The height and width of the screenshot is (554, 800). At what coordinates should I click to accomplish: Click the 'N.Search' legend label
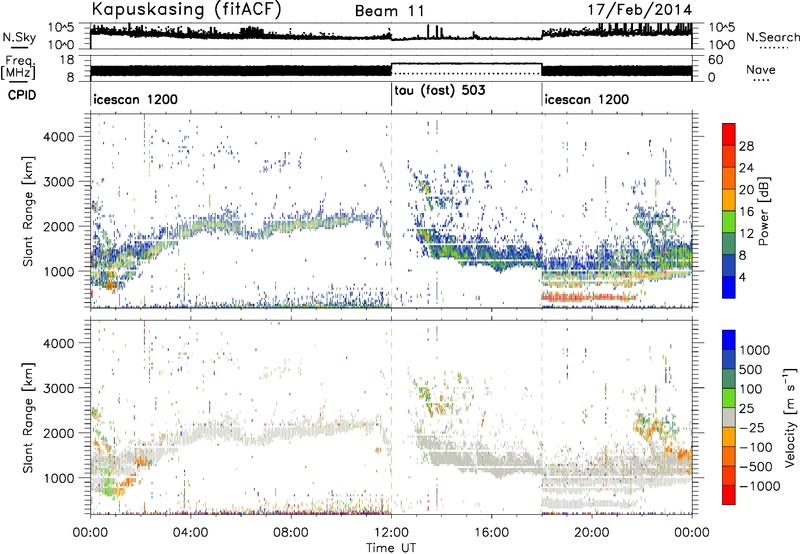[x=772, y=37]
